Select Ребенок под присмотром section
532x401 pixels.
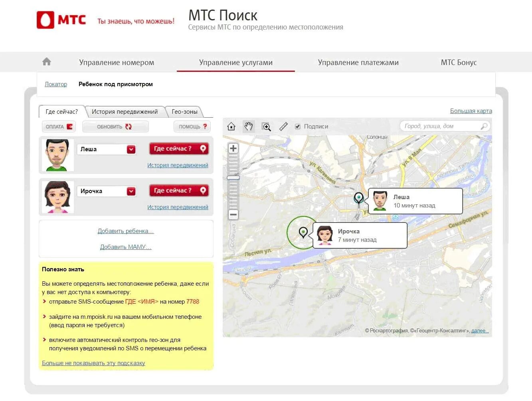coord(116,84)
